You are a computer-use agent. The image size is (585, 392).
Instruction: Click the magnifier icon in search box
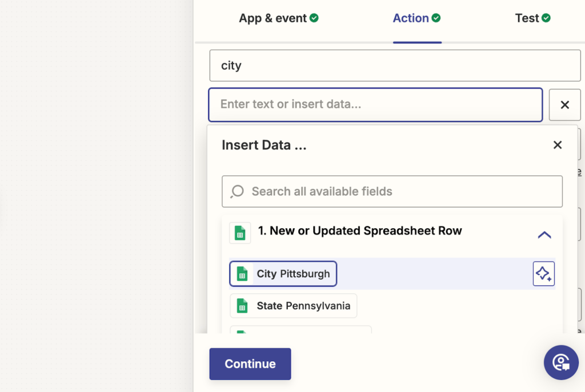point(237,192)
